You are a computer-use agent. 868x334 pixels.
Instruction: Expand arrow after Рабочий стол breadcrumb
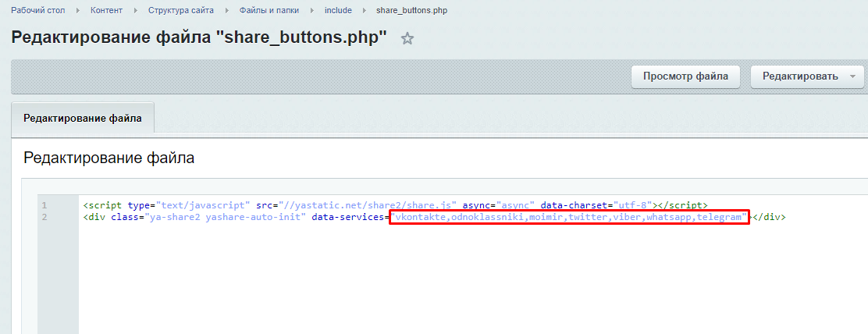coord(76,10)
